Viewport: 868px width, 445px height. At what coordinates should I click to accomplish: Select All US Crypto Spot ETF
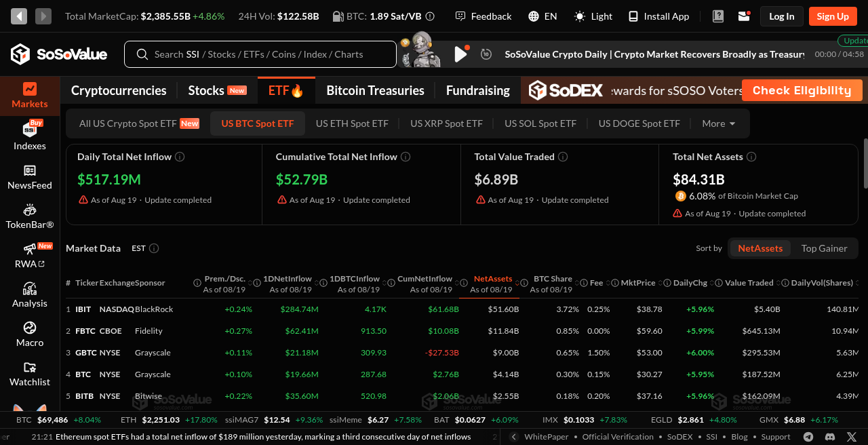[x=139, y=123]
